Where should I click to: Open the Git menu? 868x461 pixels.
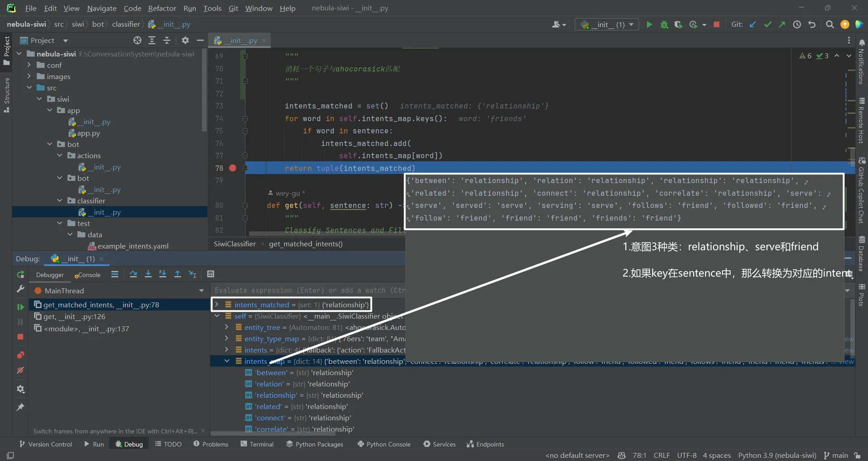coord(233,8)
